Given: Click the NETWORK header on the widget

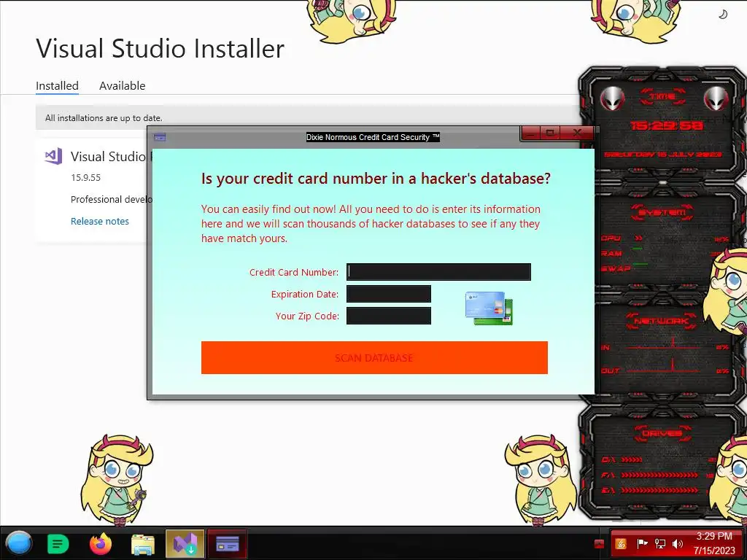Looking at the screenshot, I should coord(662,321).
